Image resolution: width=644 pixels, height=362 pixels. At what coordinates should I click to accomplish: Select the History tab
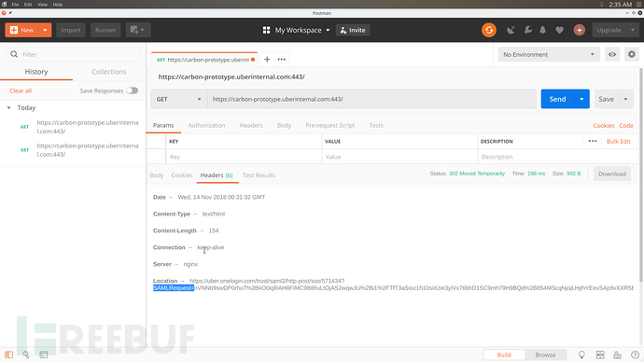36,72
